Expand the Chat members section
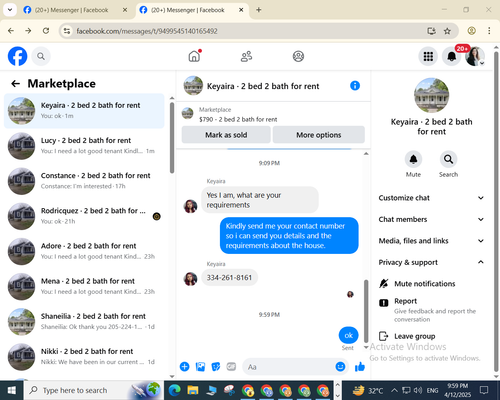The height and width of the screenshot is (400, 500). point(431,219)
